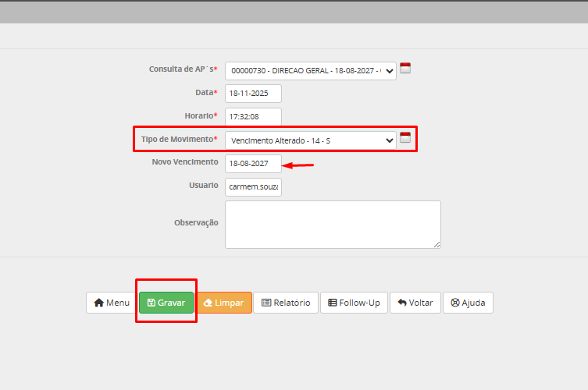Click the floppy disk icon on Gravar

151,303
